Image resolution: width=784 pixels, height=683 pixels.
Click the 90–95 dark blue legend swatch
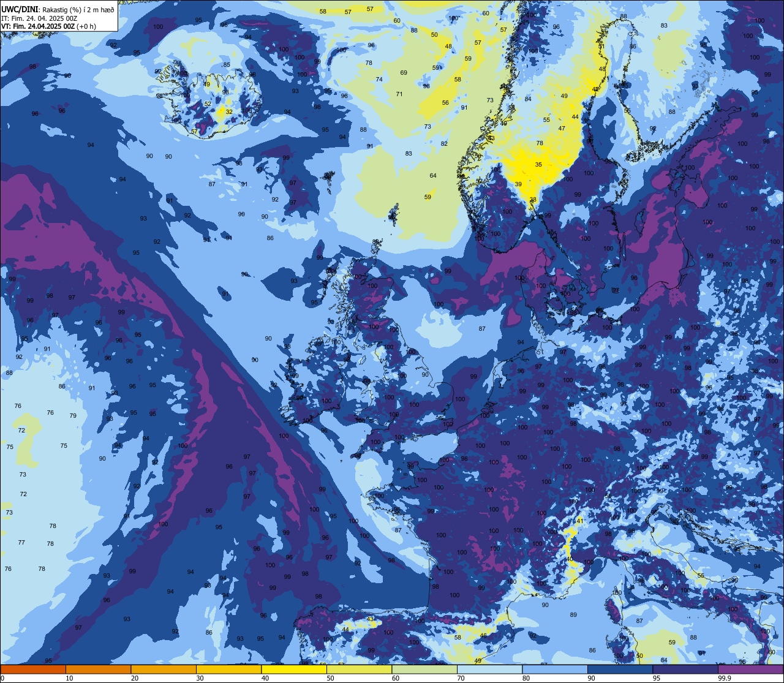pyautogui.click(x=620, y=669)
